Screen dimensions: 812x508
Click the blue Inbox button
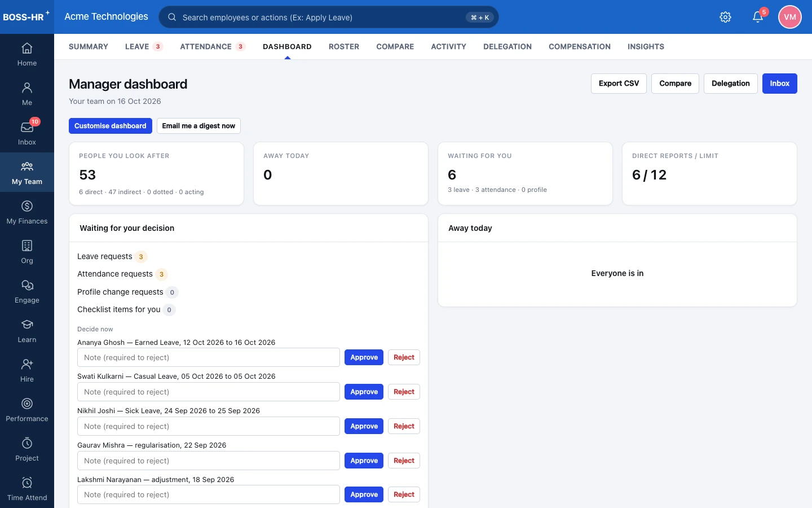[780, 84]
